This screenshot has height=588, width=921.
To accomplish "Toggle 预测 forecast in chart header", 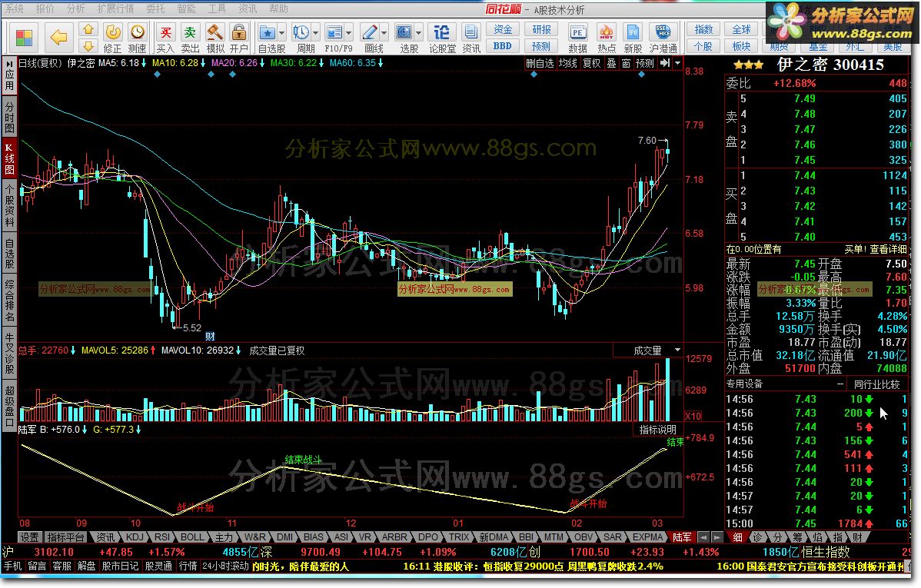I will click(x=645, y=63).
